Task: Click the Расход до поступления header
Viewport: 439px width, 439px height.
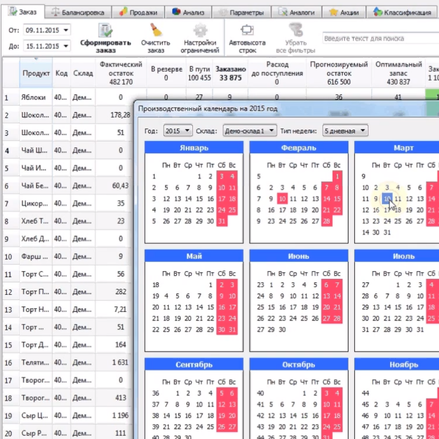Action: coord(277,73)
